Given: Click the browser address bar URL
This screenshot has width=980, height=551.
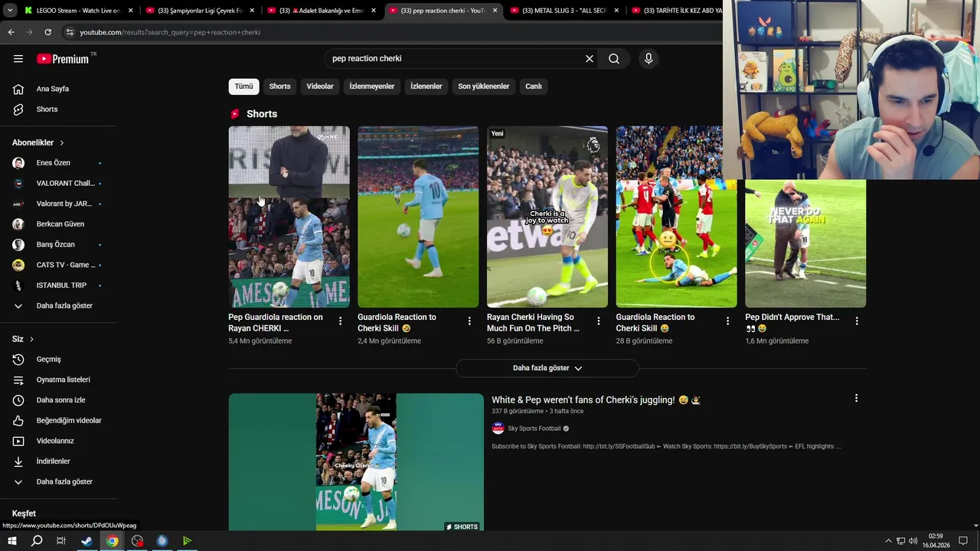Looking at the screenshot, I should pos(170,32).
